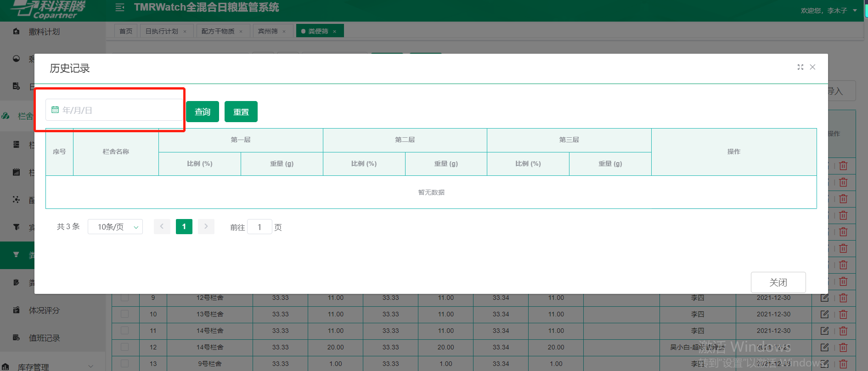Screen dimensions: 868x371
Task: Open the user dropdown next to 李木子
Action: tap(855, 11)
